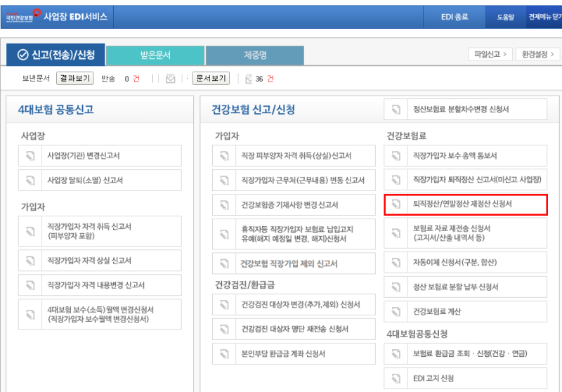Open 직장 피부양자 자격 취득(상실)신고서

[294, 155]
